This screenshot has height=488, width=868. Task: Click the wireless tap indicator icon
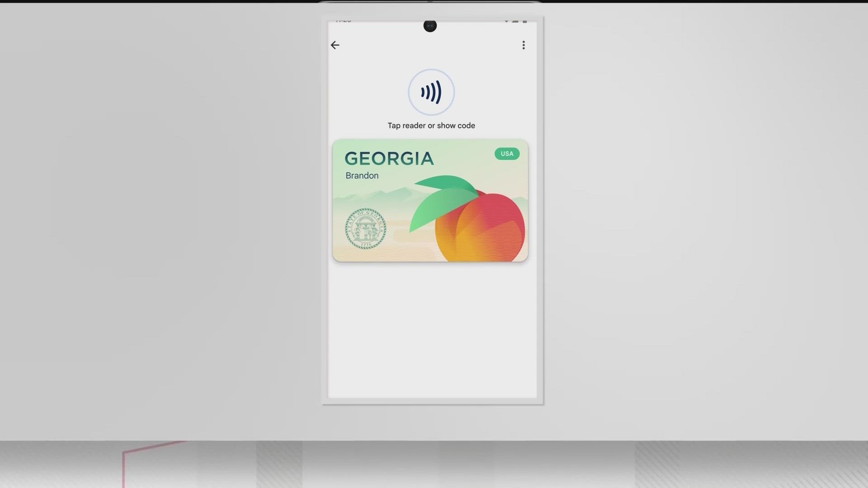pos(431,92)
